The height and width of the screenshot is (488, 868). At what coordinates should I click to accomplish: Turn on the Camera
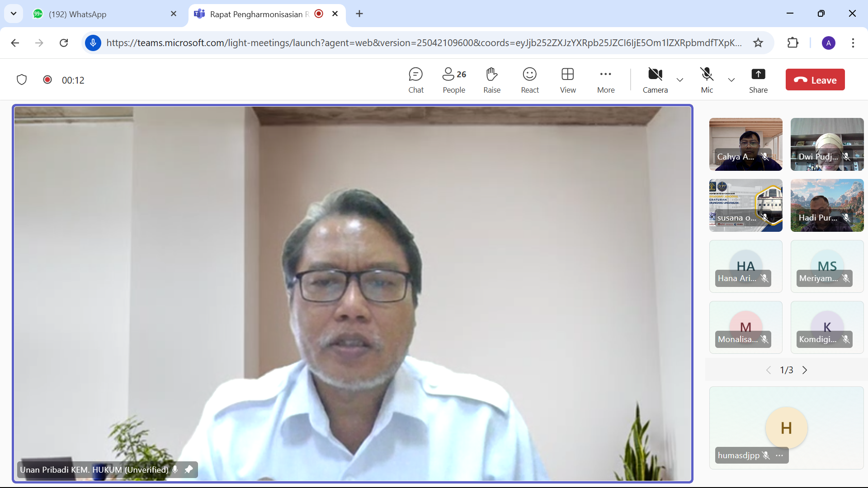click(655, 80)
